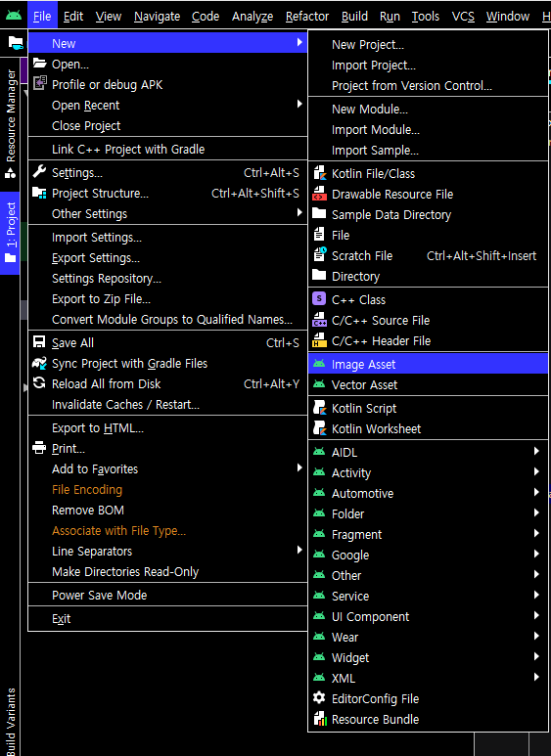Select Export to HTML... entry
551x756 pixels.
168,428
